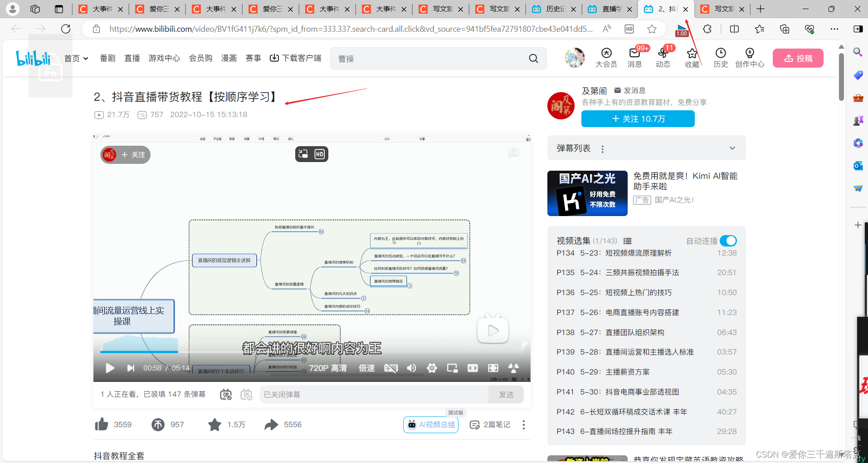Select P142 长短双循环稿成交话术课 episode
This screenshot has height=463, width=868.
click(646, 412)
